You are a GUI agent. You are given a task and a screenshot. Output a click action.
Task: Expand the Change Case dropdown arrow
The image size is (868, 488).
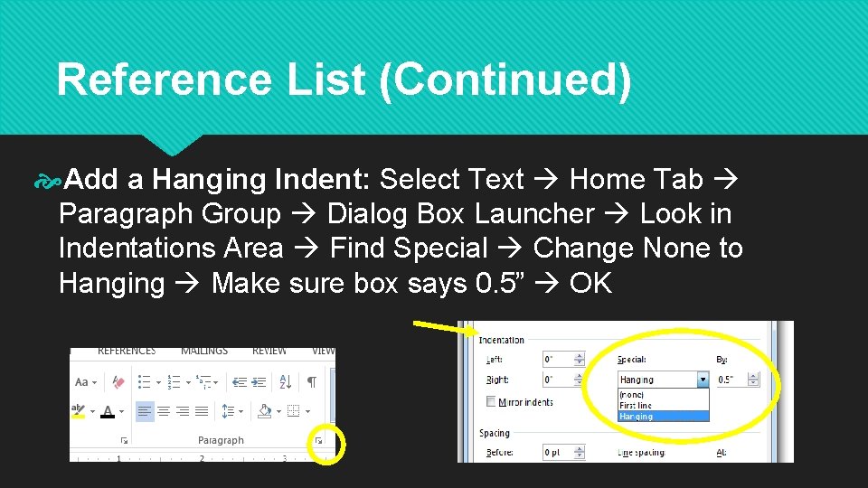pyautogui.click(x=95, y=382)
